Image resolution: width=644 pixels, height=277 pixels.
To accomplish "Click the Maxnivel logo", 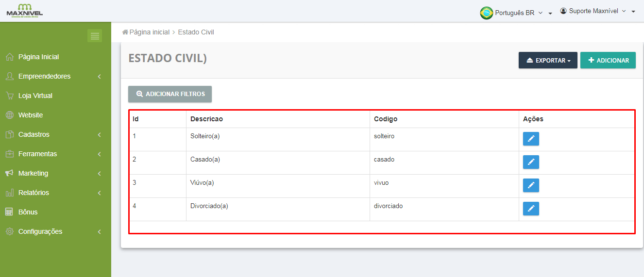I will click(24, 11).
